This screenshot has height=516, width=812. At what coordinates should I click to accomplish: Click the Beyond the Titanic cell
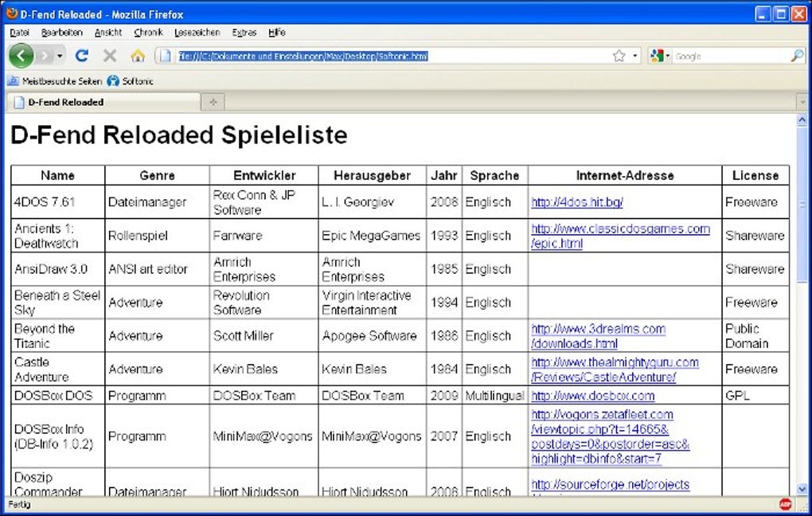pyautogui.click(x=57, y=336)
